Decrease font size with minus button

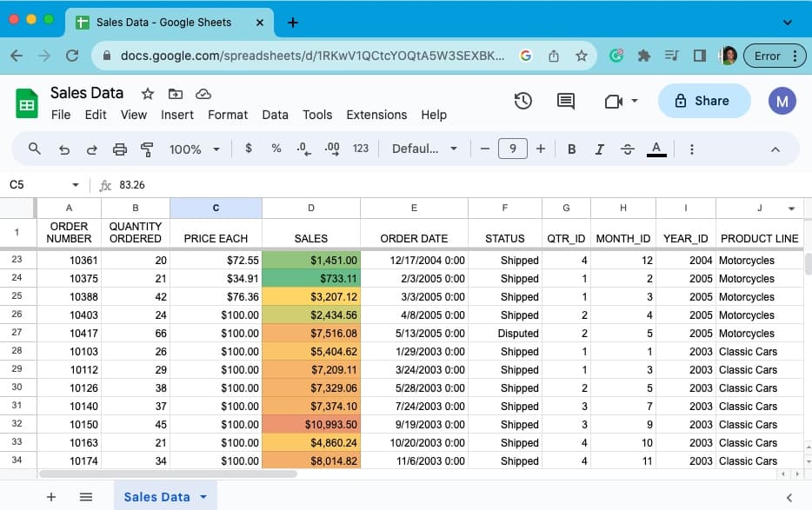(x=485, y=149)
